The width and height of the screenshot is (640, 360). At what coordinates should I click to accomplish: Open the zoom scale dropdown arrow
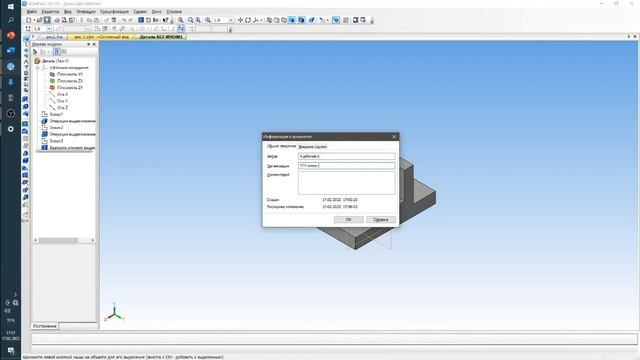pyautogui.click(x=231, y=20)
